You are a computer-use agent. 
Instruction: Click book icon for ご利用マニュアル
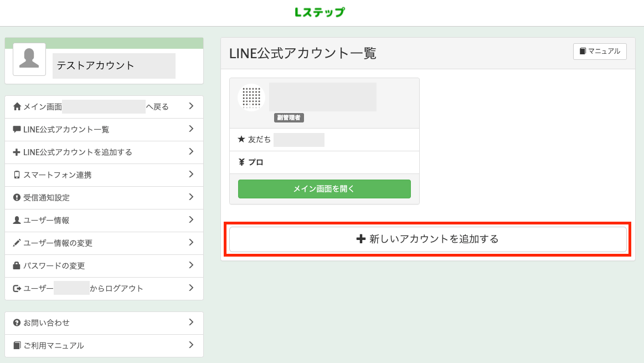[x=17, y=345]
